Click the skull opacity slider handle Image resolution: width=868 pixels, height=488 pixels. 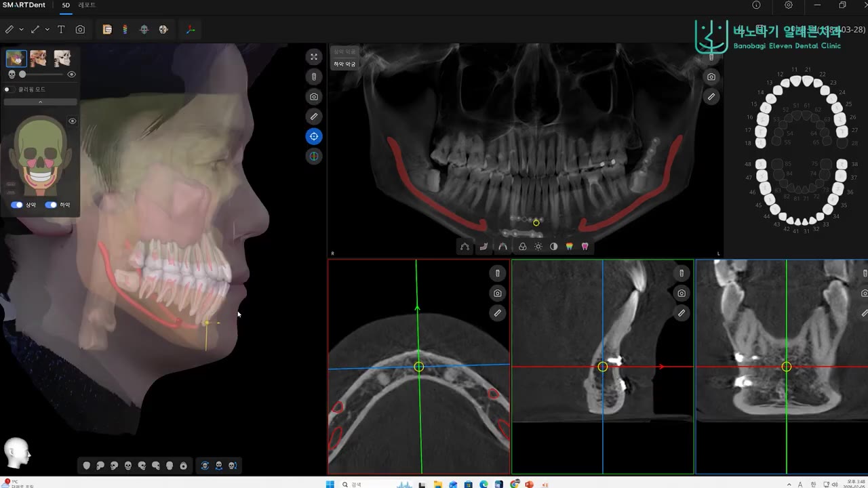22,75
